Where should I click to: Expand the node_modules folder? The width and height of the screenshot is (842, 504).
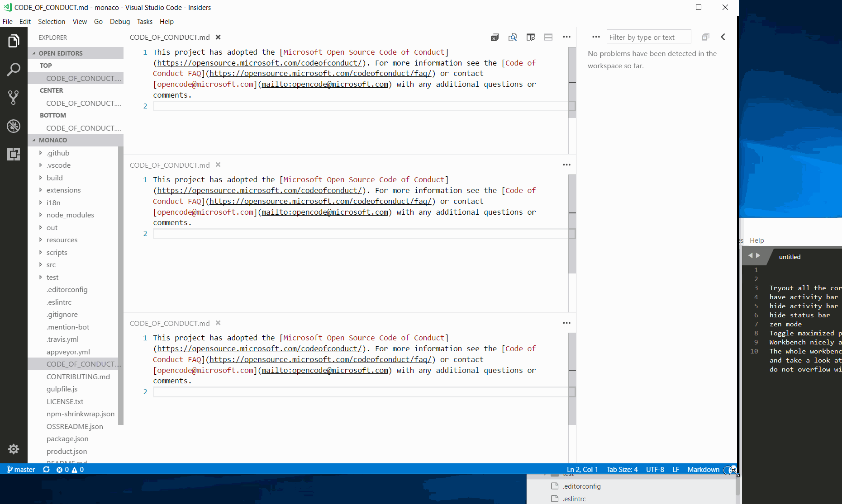click(x=41, y=215)
